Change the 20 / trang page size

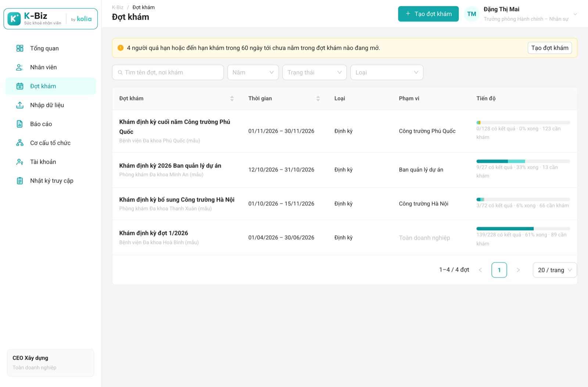555,270
